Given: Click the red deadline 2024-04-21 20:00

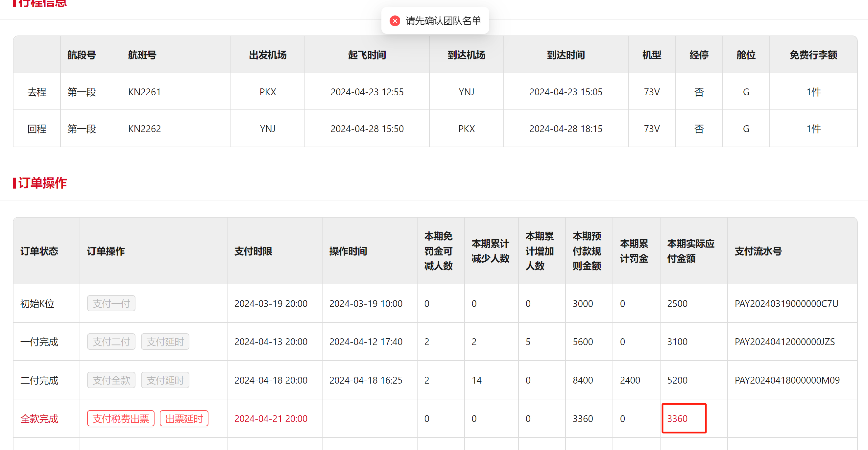Looking at the screenshot, I should (271, 418).
